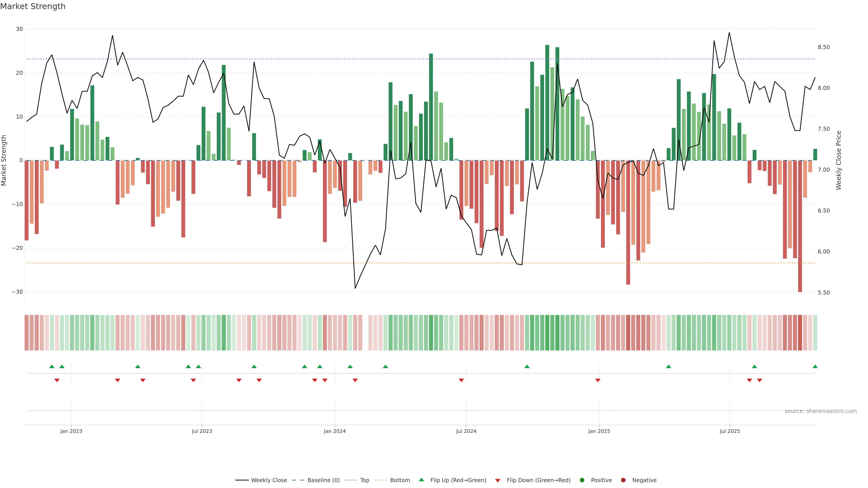Viewport: 868px width, 488px height.
Task: Click the blue dashed Baseline legend symbol
Action: click(x=297, y=480)
